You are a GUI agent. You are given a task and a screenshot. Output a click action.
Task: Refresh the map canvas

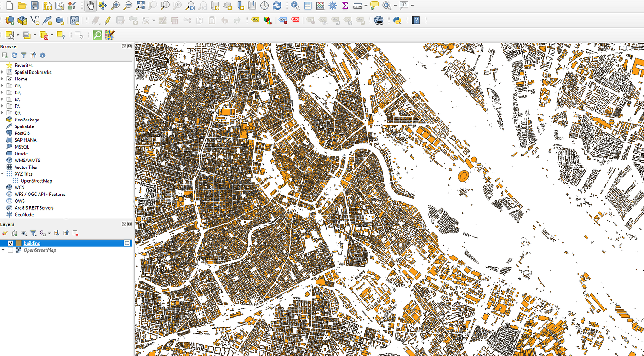(276, 6)
